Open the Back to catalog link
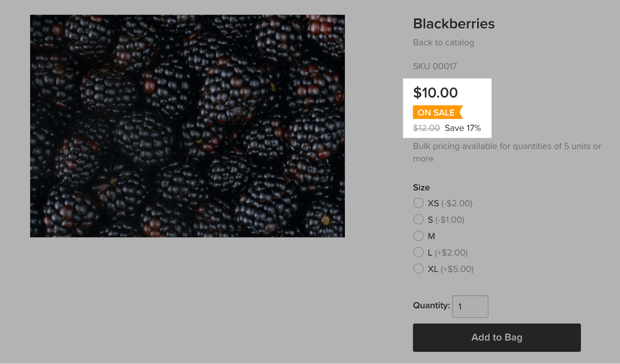The width and height of the screenshot is (620, 364). coord(443,43)
